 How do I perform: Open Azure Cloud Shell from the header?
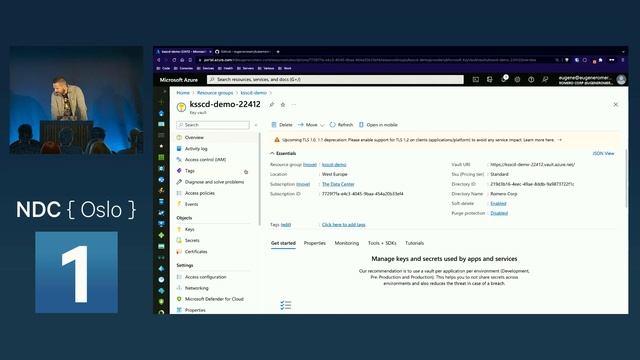(x=476, y=80)
